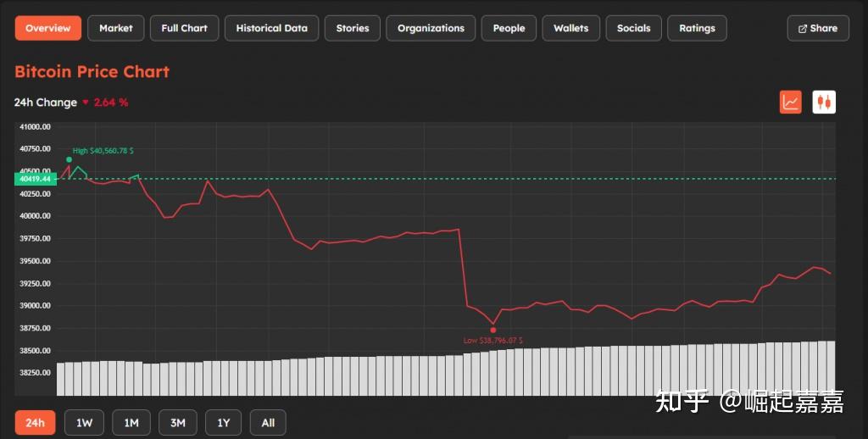Click the 38250.00 axis label

(35, 373)
